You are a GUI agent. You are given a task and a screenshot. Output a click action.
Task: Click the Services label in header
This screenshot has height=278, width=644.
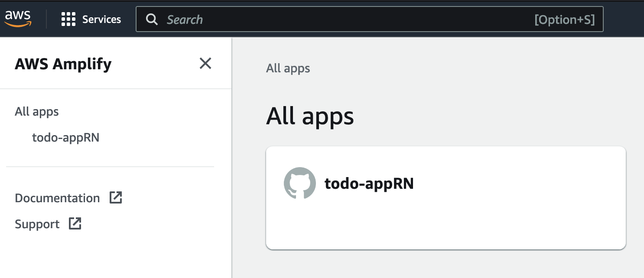(x=101, y=19)
